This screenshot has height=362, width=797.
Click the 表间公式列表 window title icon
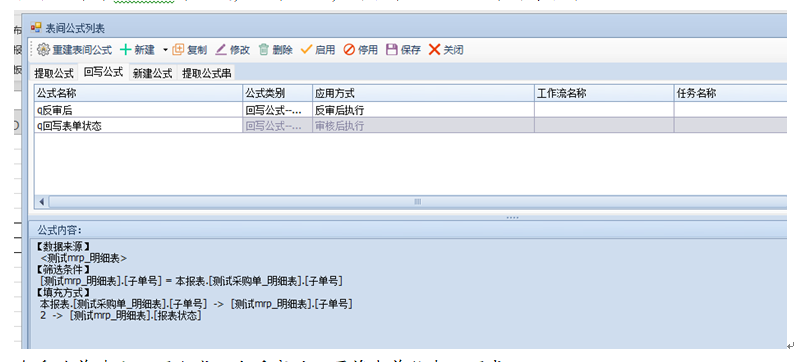point(36,27)
